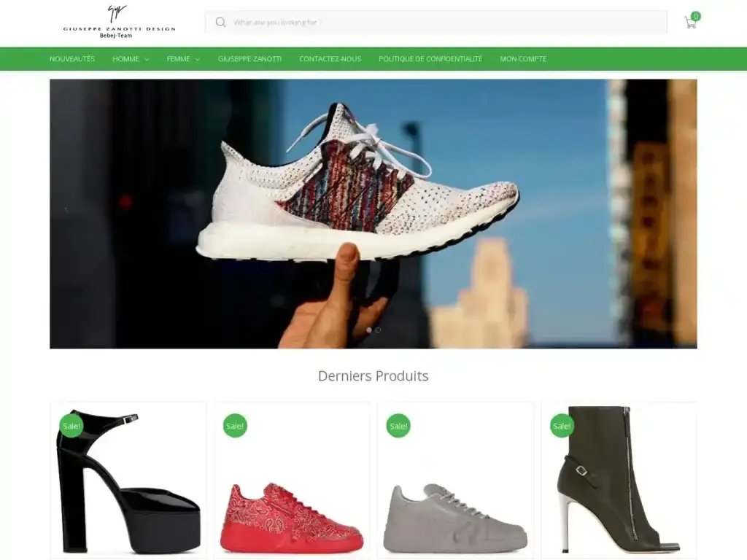Click the search magnifier icon
Viewport: 747px width, 560px height.
pos(220,23)
